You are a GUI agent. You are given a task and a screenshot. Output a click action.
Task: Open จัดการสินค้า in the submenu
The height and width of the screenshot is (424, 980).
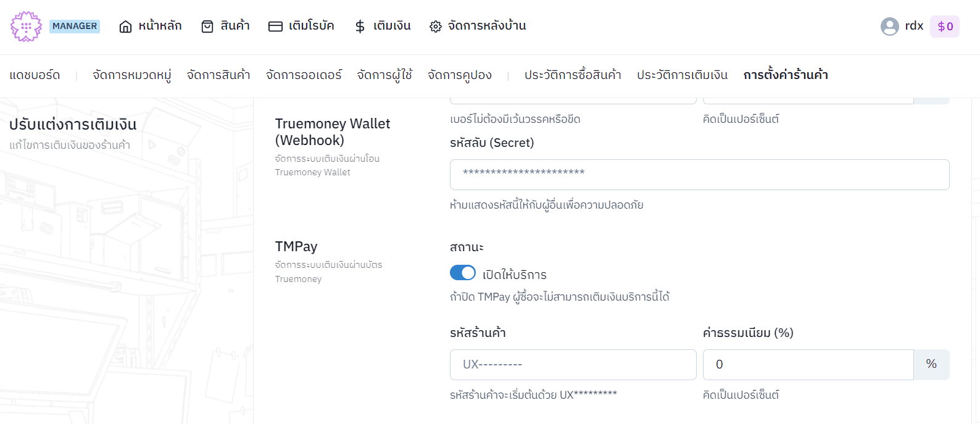pos(218,75)
